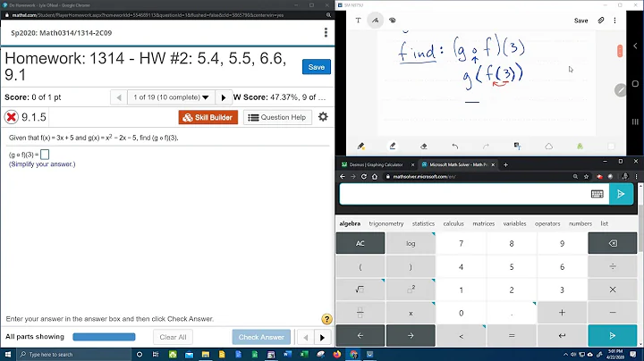This screenshot has width=644, height=361.
Task: Click the backspace key on keypad
Action: [x=613, y=243]
